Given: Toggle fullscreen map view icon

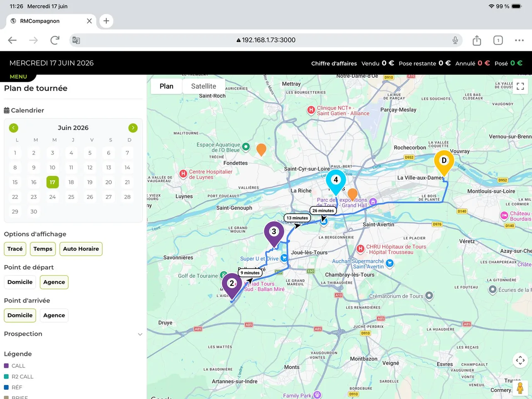Looking at the screenshot, I should coord(520,86).
